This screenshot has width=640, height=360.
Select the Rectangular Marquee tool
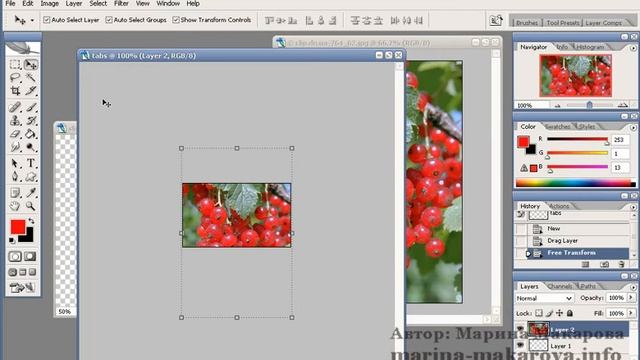click(15, 64)
